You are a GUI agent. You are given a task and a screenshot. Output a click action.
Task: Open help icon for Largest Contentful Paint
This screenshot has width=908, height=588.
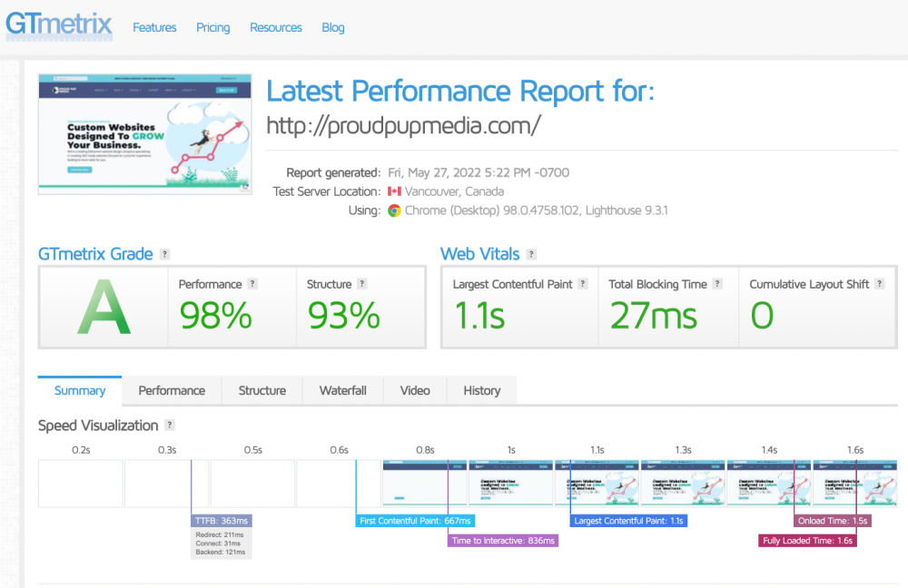(x=583, y=284)
